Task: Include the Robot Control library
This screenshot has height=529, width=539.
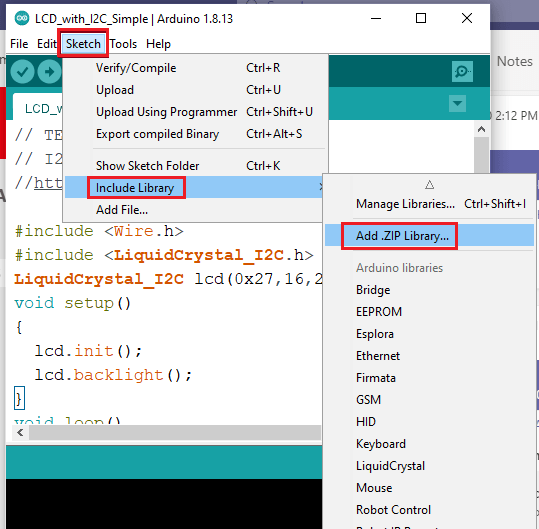Action: (x=429, y=510)
